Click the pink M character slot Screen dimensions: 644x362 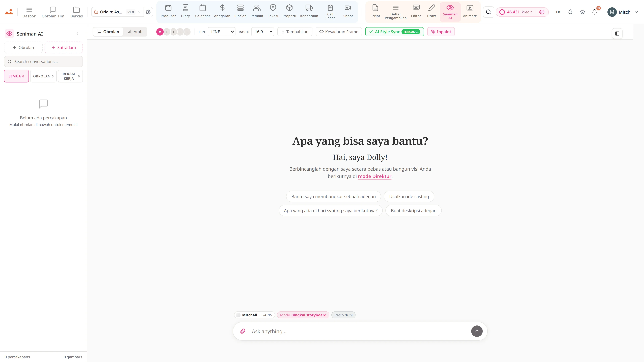(x=160, y=32)
